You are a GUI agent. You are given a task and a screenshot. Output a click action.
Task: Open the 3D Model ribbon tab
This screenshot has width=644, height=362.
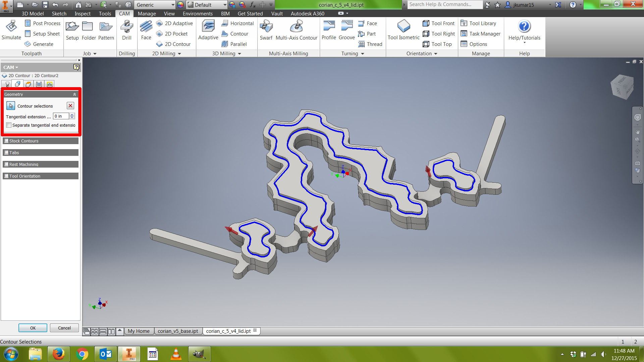pyautogui.click(x=33, y=14)
